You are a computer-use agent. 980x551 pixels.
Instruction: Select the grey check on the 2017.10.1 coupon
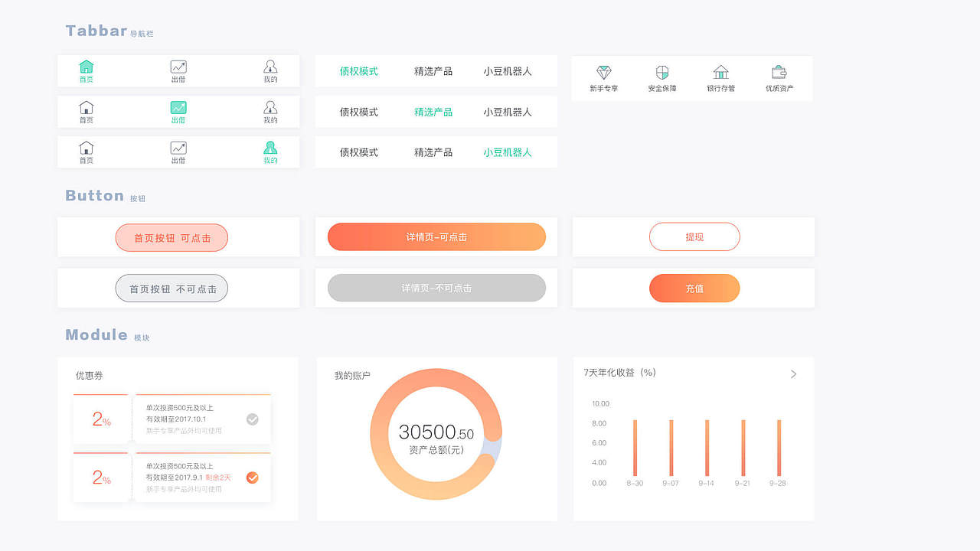[x=253, y=419]
